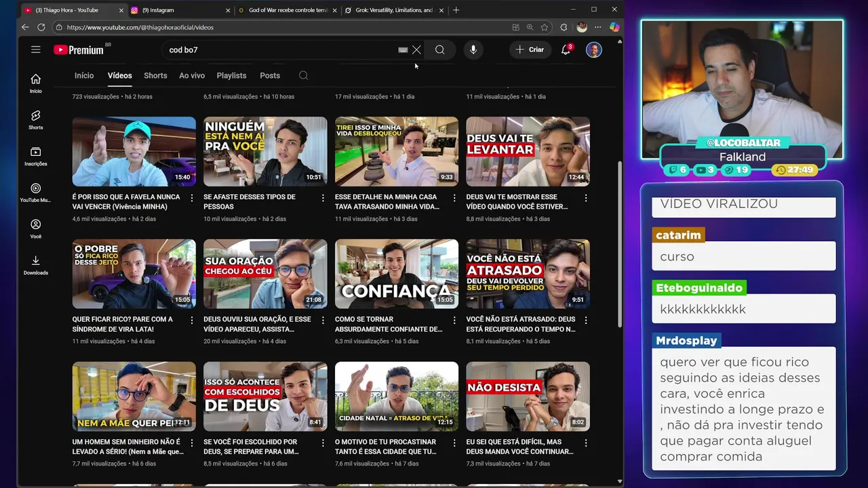The width and height of the screenshot is (868, 488).
Task: Open the CONFIANÇA video thumbnail
Action: (397, 274)
